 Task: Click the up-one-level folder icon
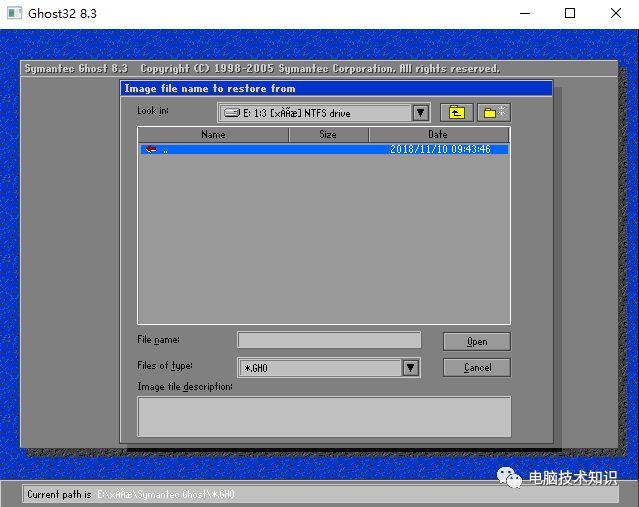pos(456,112)
